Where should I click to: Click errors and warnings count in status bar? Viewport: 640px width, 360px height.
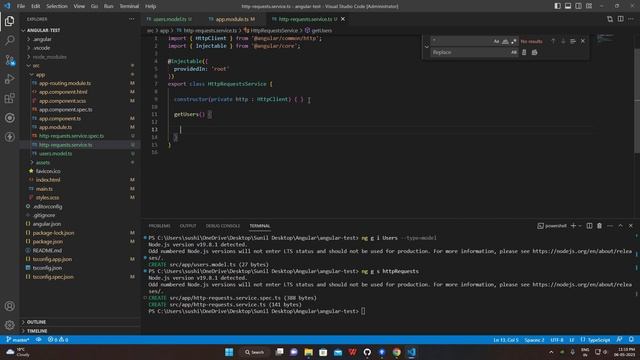tap(58, 340)
